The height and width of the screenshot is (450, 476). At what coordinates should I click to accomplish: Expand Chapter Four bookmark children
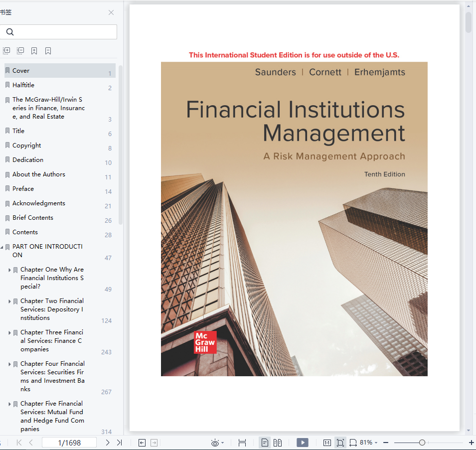9,364
